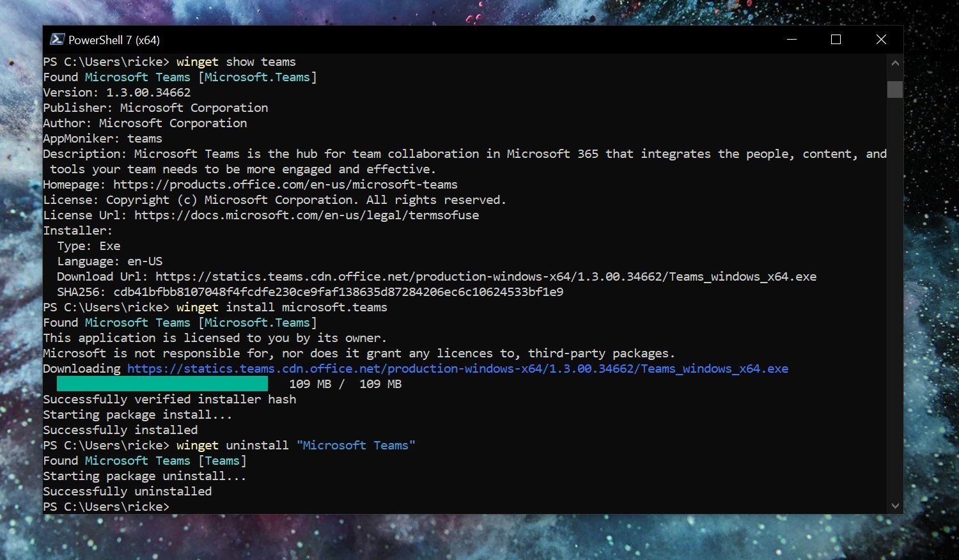959x560 pixels.
Task: Click the PowerShell 7 (x64) title text
Action: (113, 39)
